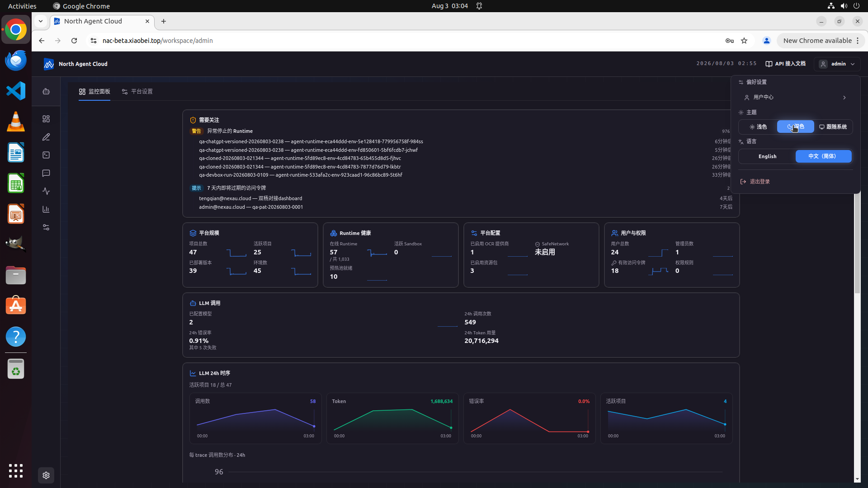Click 退出登录 to log out

pyautogui.click(x=796, y=182)
